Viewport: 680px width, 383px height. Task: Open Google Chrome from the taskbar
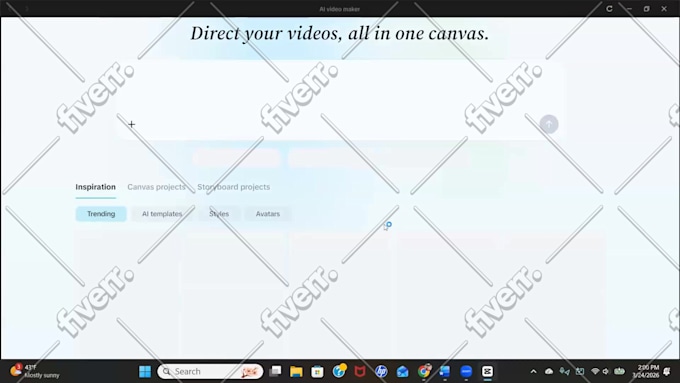(x=424, y=372)
